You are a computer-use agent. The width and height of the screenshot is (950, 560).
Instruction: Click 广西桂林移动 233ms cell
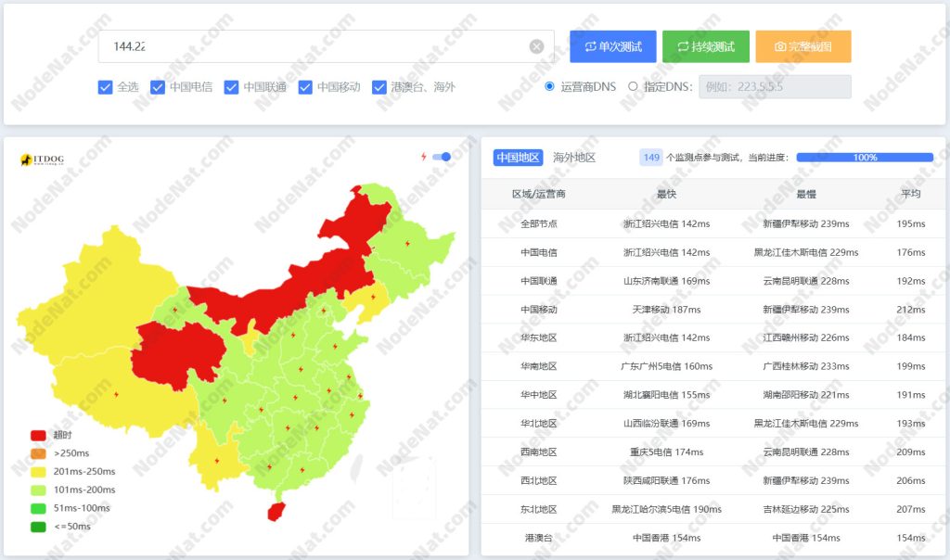(806, 366)
